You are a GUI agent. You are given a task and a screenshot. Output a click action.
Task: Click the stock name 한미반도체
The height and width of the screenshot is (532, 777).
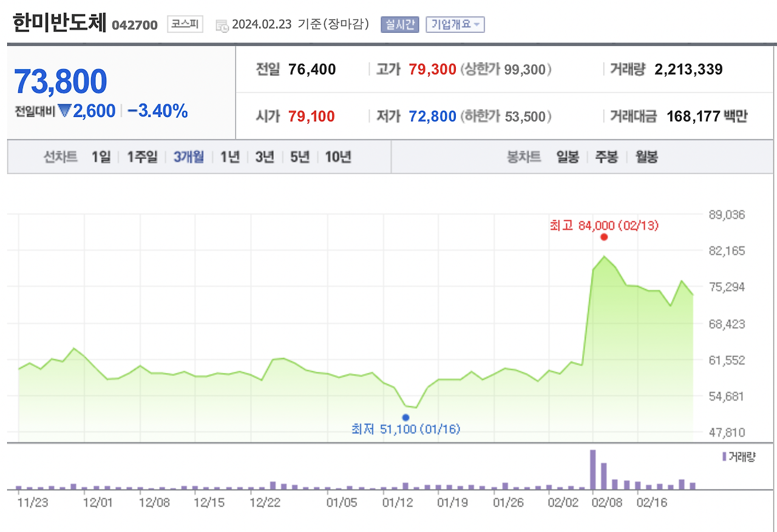pos(59,23)
